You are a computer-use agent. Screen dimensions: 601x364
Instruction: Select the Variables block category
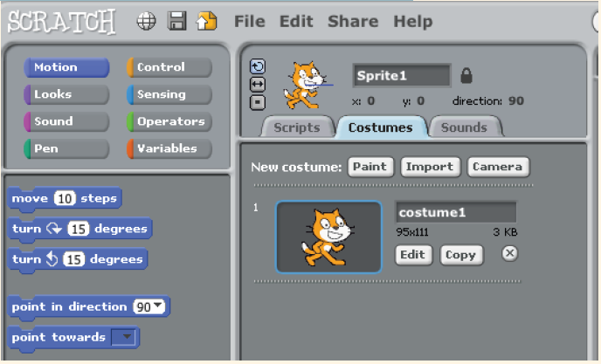(169, 148)
